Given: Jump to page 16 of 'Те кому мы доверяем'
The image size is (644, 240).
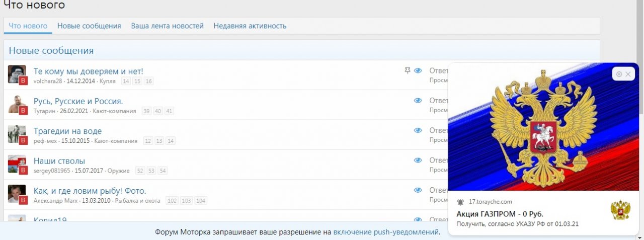Looking at the screenshot, I should 149,81.
